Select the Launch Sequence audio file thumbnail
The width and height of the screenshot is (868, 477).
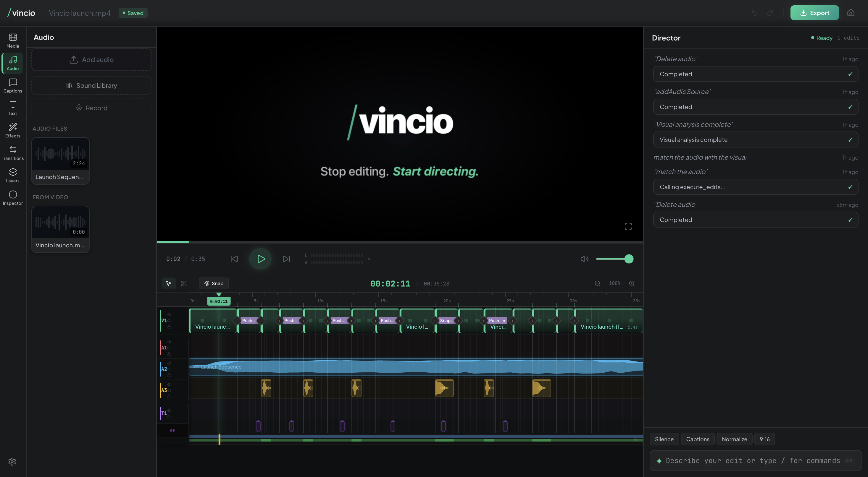[x=60, y=160]
